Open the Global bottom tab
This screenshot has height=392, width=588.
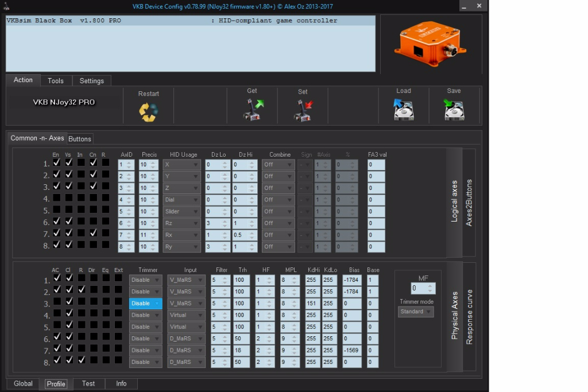pyautogui.click(x=23, y=383)
